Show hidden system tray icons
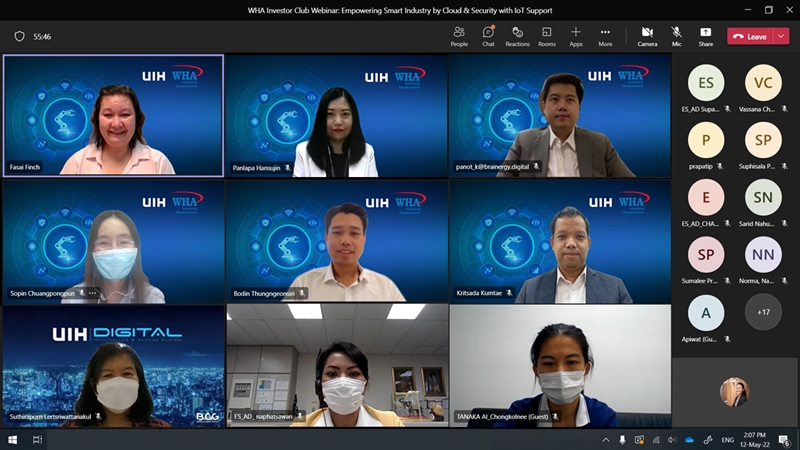Image resolution: width=800 pixels, height=450 pixels. tap(605, 440)
